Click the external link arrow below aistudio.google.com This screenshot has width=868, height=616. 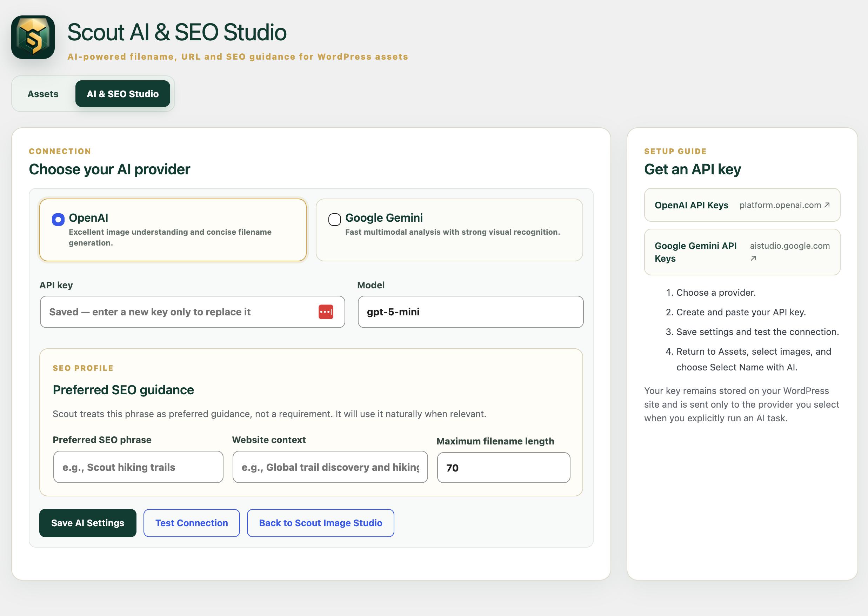pyautogui.click(x=753, y=258)
